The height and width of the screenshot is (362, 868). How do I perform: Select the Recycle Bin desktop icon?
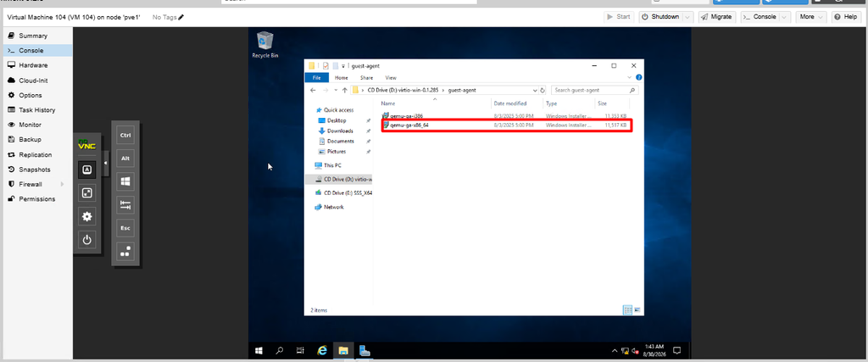(265, 45)
